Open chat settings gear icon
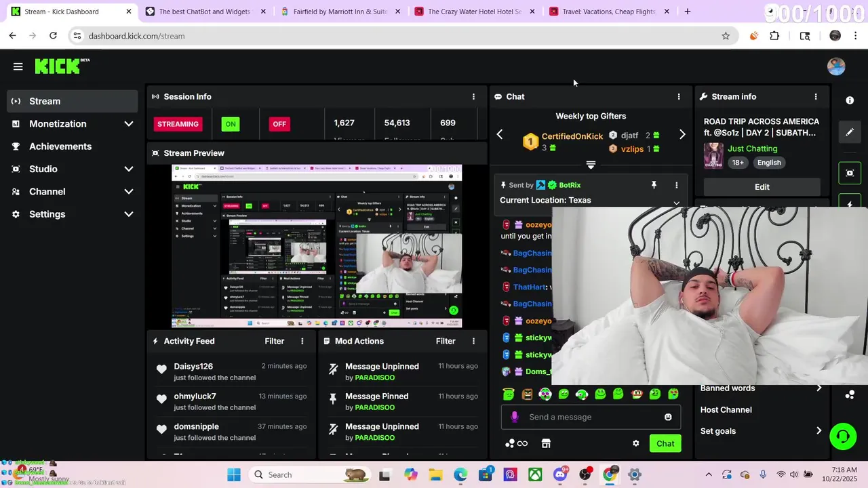The width and height of the screenshot is (868, 488). point(635,443)
